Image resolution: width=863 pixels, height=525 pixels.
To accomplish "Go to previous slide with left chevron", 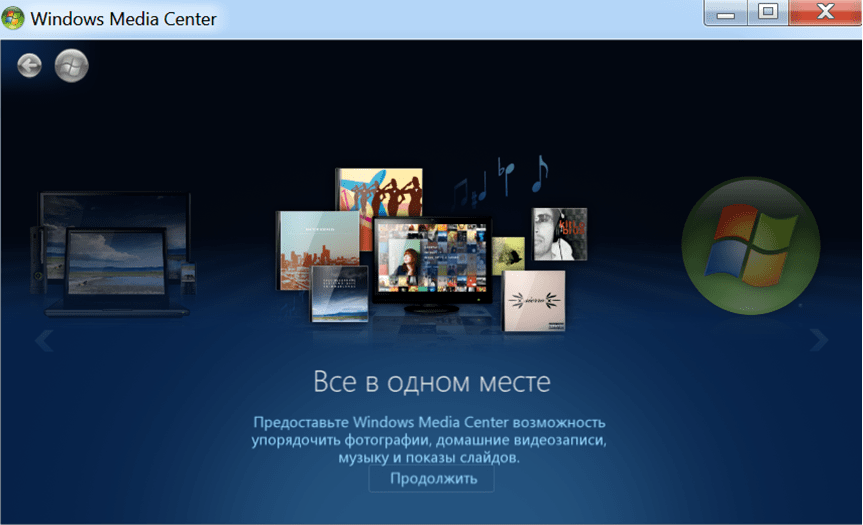I will click(x=44, y=341).
